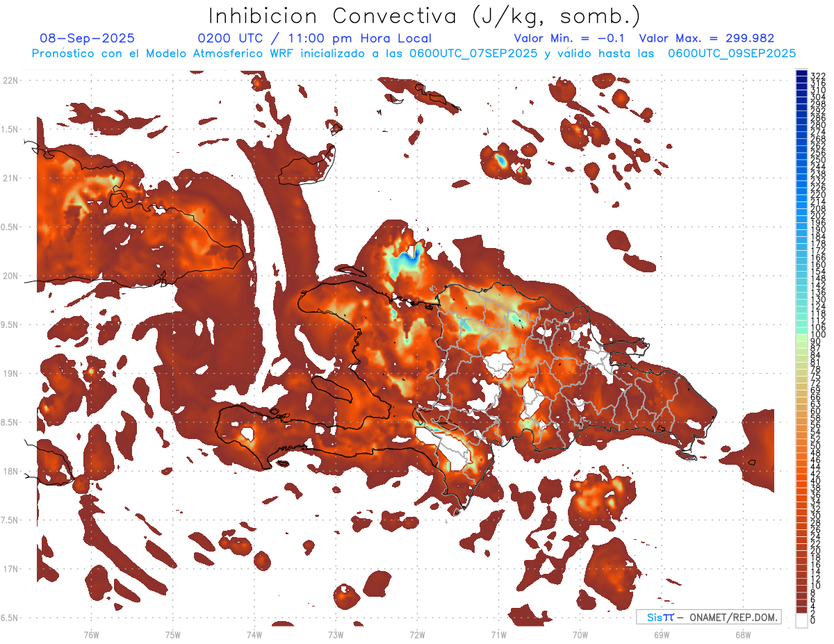Select the date text 08-Sep-2025

pyautogui.click(x=88, y=39)
